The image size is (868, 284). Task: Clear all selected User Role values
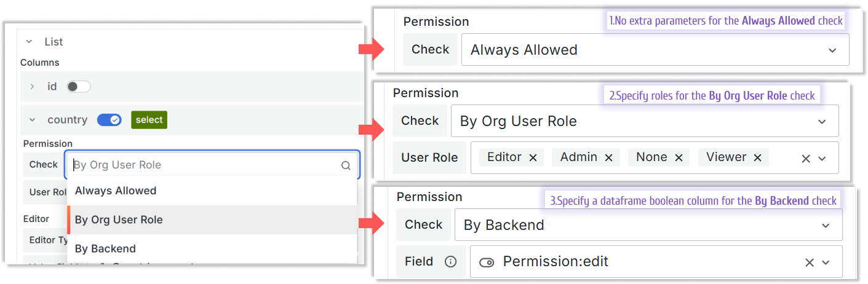[x=806, y=159]
